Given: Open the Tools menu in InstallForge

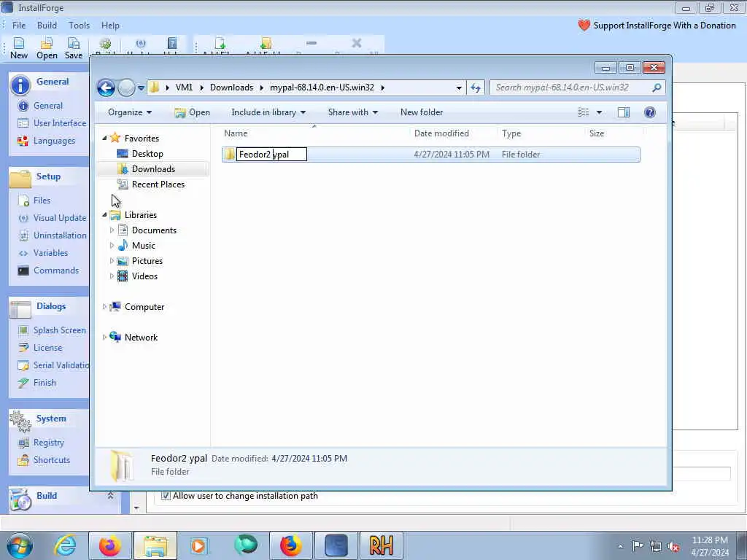Looking at the screenshot, I should 79,26.
